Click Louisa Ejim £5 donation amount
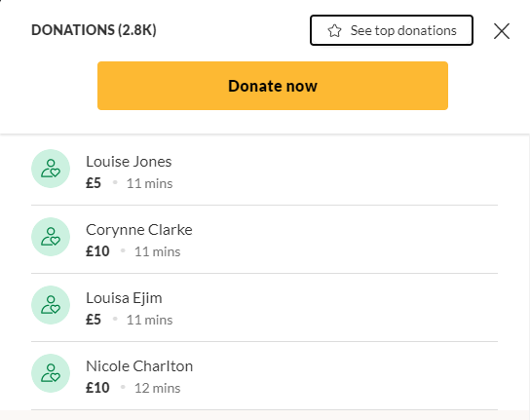The image size is (530, 420). click(94, 320)
